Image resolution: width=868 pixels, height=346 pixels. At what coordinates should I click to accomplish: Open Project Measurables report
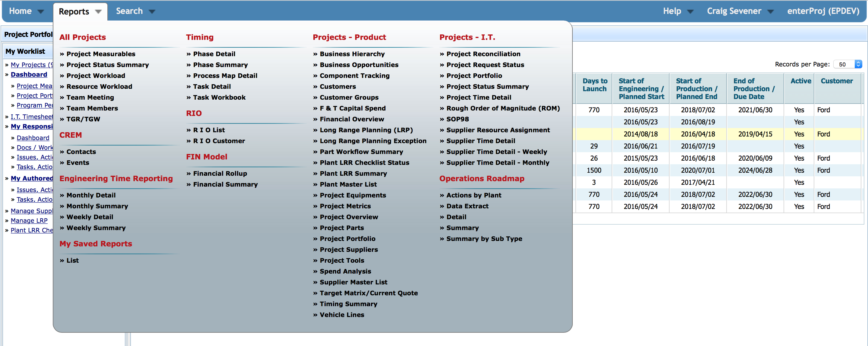pyautogui.click(x=100, y=54)
